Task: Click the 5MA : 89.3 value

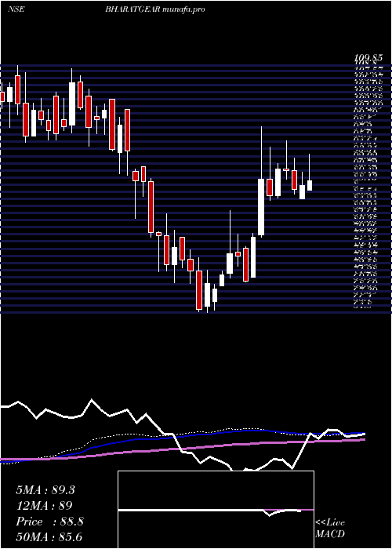Action: coord(45,490)
